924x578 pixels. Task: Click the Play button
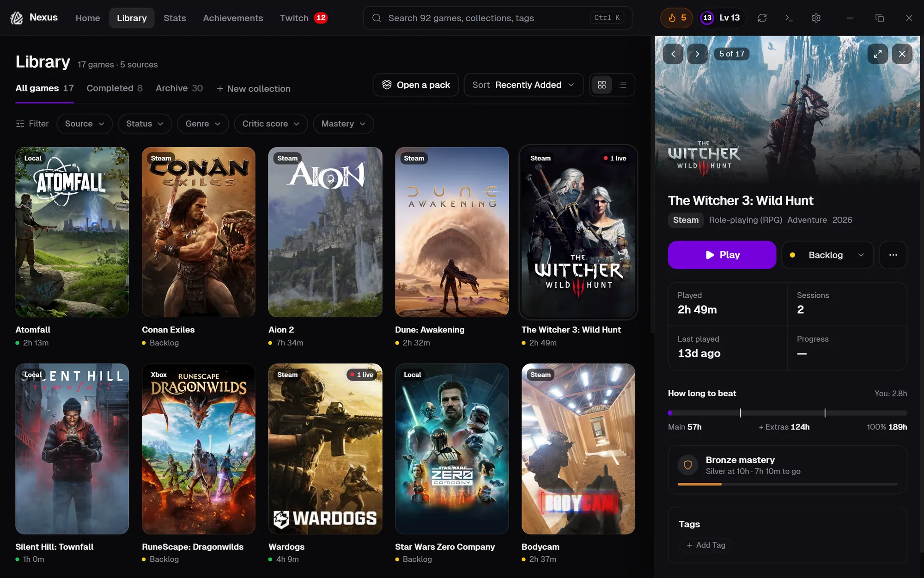click(x=722, y=255)
